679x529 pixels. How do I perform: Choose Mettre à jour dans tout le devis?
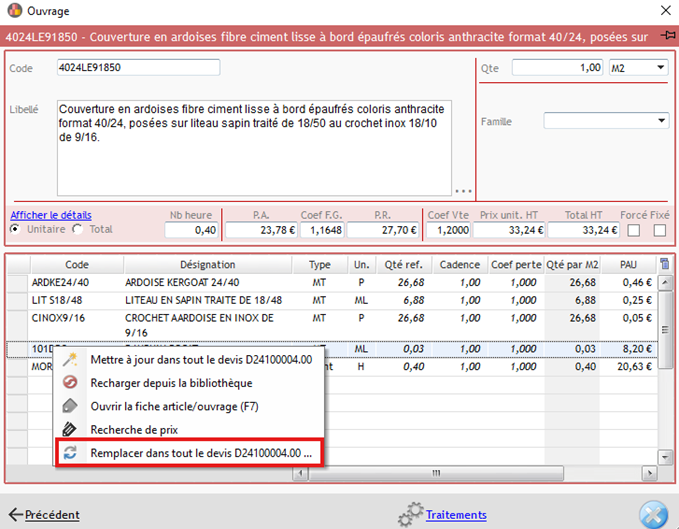[x=201, y=359]
